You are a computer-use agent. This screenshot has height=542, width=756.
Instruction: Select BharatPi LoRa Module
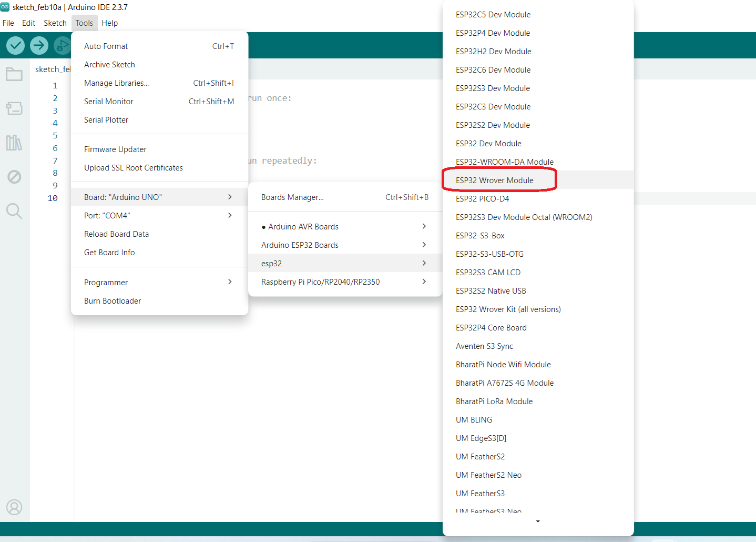click(538, 402)
